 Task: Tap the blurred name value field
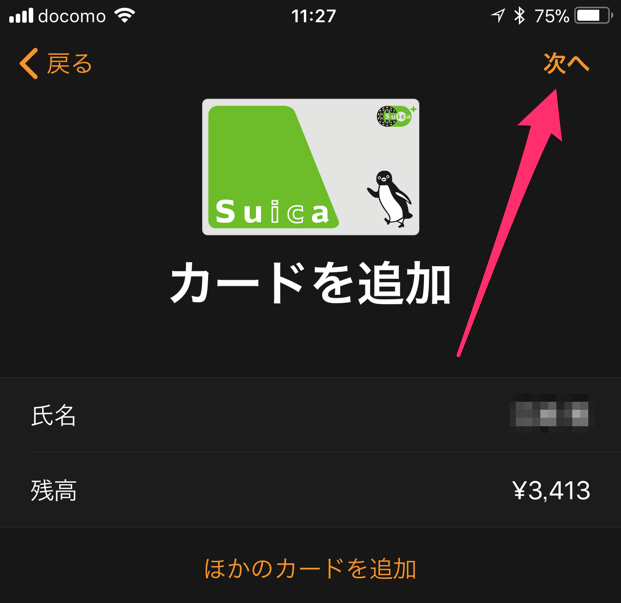point(549,413)
